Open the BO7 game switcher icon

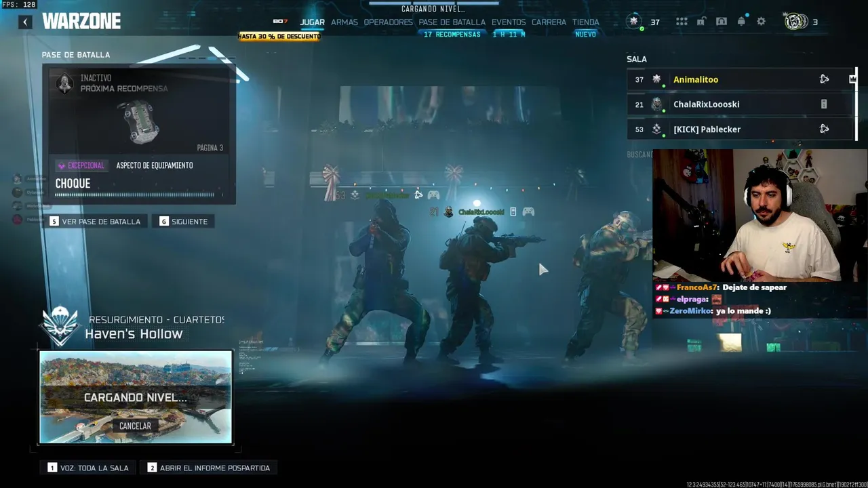(x=281, y=22)
